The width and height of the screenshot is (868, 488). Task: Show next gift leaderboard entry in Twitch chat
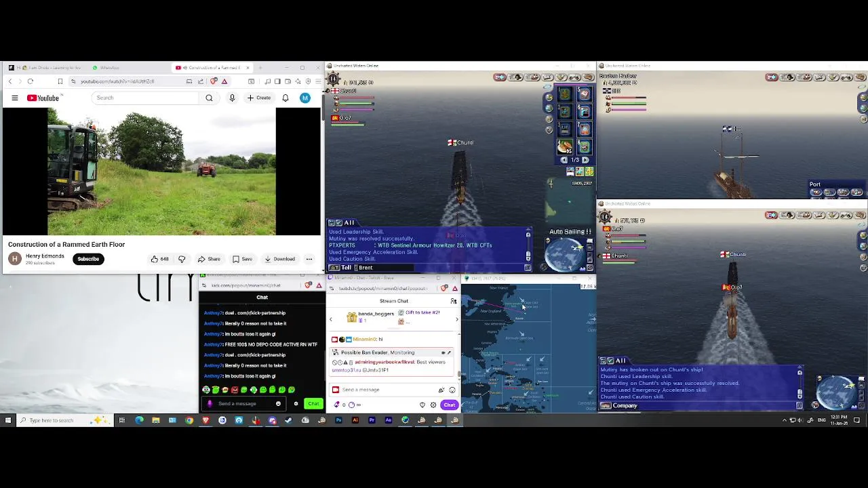tap(456, 319)
